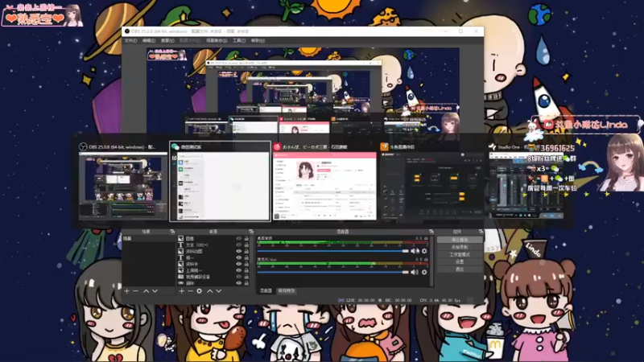
Task: Adjust the 桌面音频 volume slider
Action: point(332,251)
